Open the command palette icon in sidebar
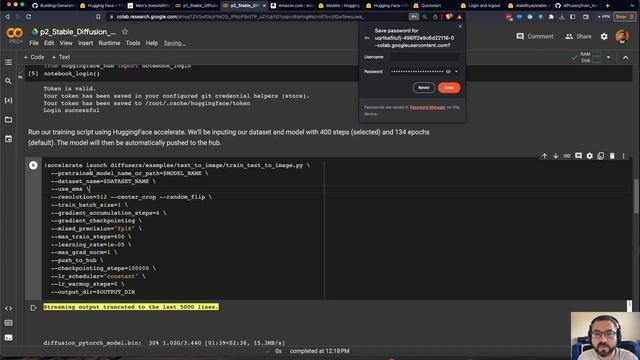The width and height of the screenshot is (640, 360). click(x=8, y=323)
